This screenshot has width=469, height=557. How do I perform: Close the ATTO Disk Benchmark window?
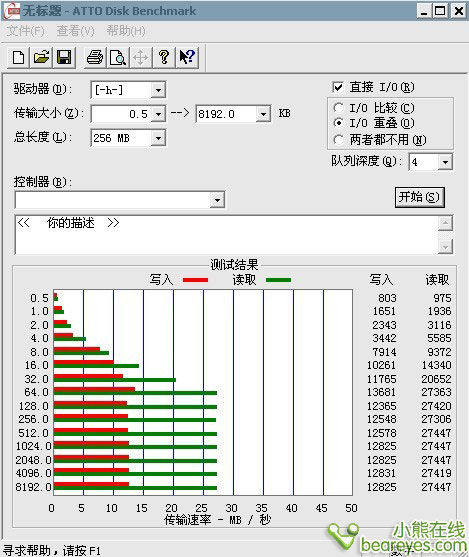tap(459, 11)
